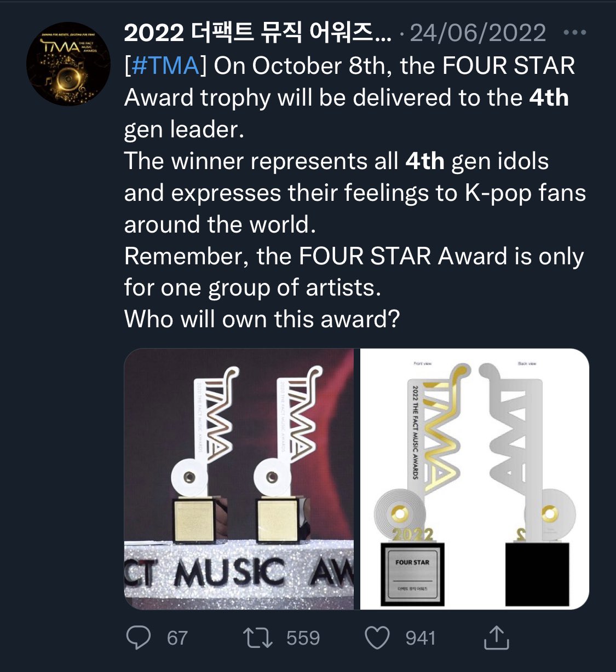Tap the reply speech bubble icon
Viewport: 616px width, 672px height.
coord(139,638)
